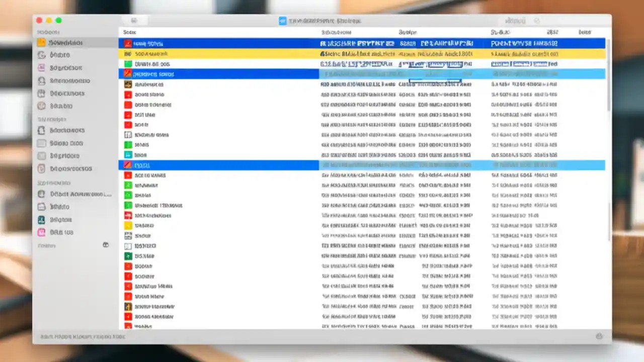Screen dimensions: 644x362
Task: Click the circular sync icon at the sidebar bottom
Action: (x=106, y=245)
